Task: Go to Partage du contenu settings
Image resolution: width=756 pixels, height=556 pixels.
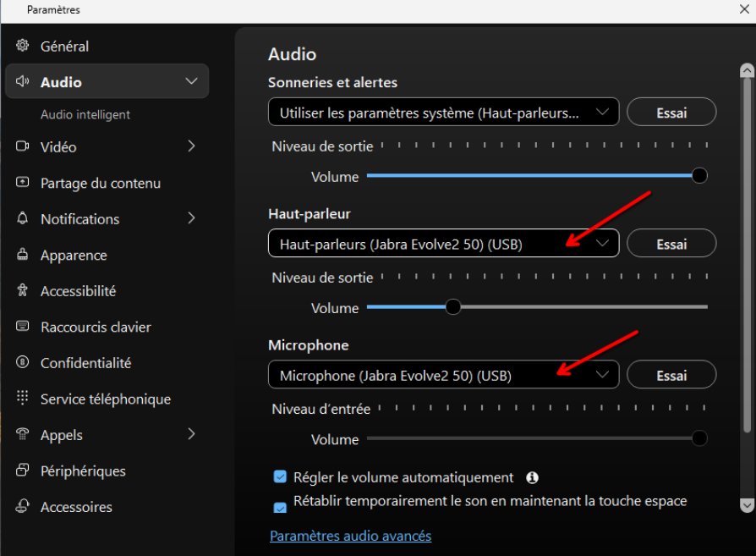Action: click(x=107, y=183)
